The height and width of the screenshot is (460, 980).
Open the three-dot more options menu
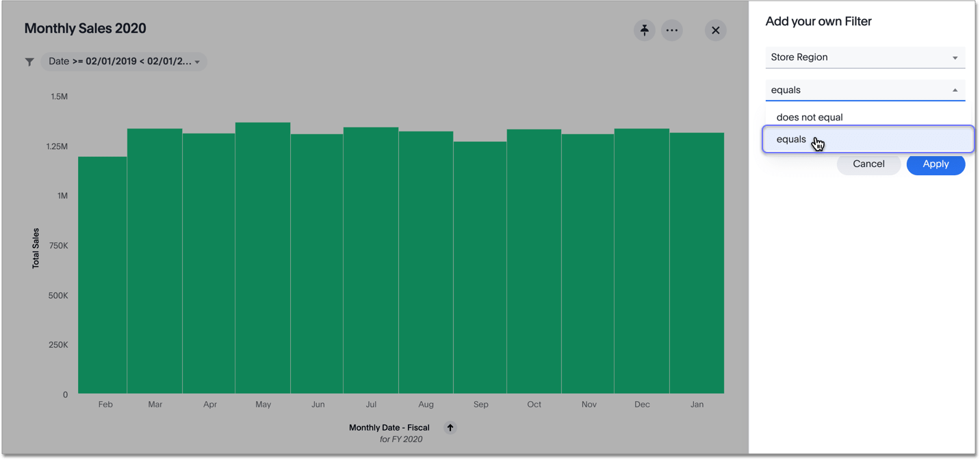tap(672, 30)
